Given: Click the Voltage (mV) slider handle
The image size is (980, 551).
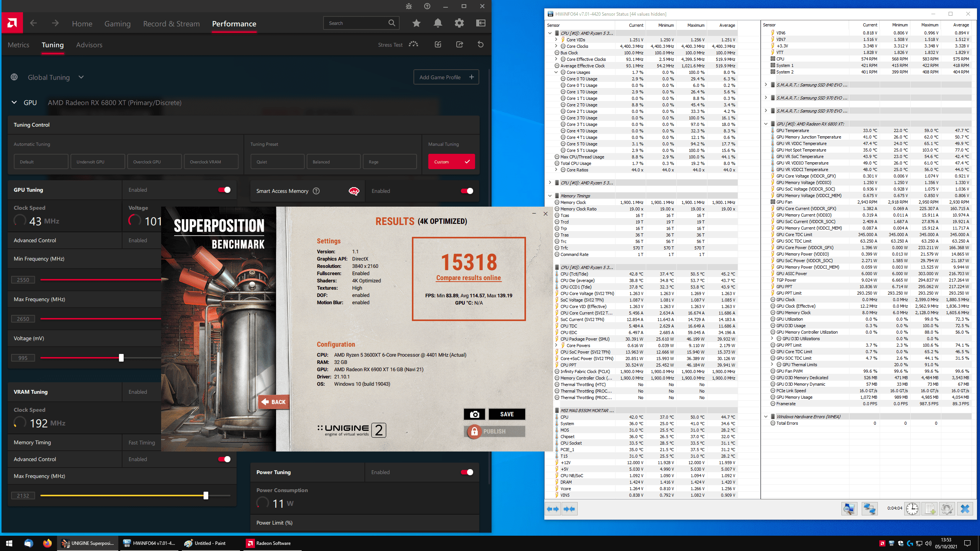Looking at the screenshot, I should coord(121,358).
